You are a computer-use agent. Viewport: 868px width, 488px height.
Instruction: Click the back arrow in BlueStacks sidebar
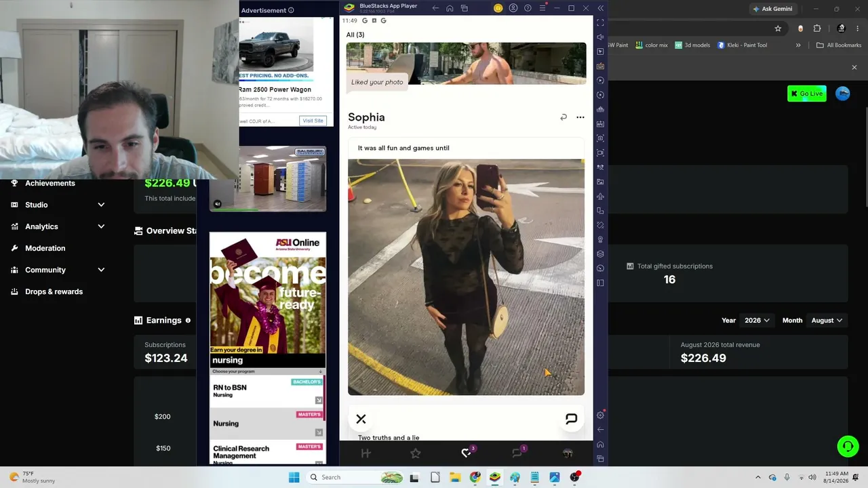[600, 430]
